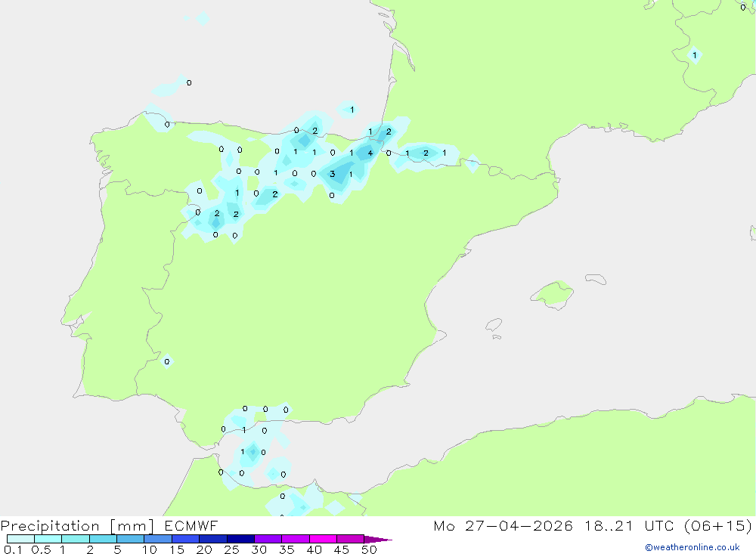This screenshot has width=756, height=554.
Task: Click the "Precipitation [mm] ECMWF" title text
Action: (110, 525)
